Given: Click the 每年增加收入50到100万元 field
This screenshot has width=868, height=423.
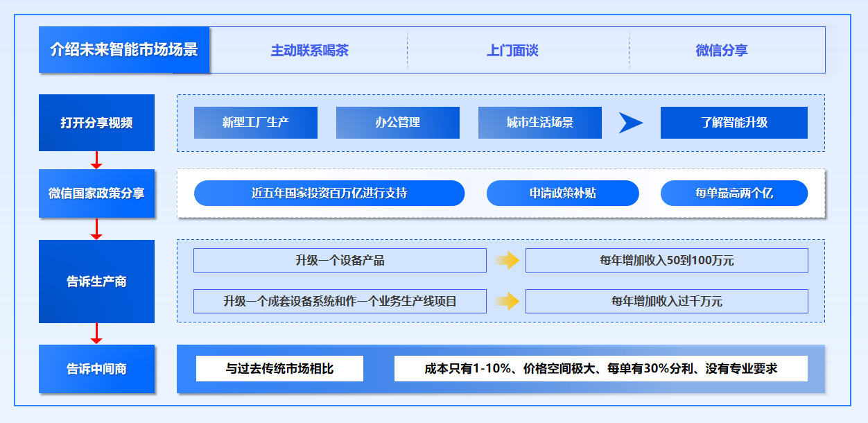Looking at the screenshot, I should pyautogui.click(x=666, y=261).
